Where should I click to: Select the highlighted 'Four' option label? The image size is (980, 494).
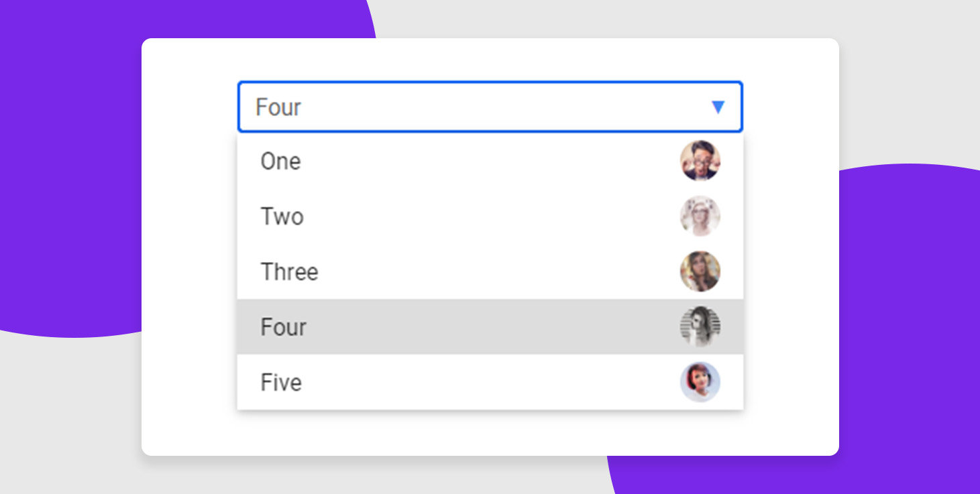click(x=283, y=327)
